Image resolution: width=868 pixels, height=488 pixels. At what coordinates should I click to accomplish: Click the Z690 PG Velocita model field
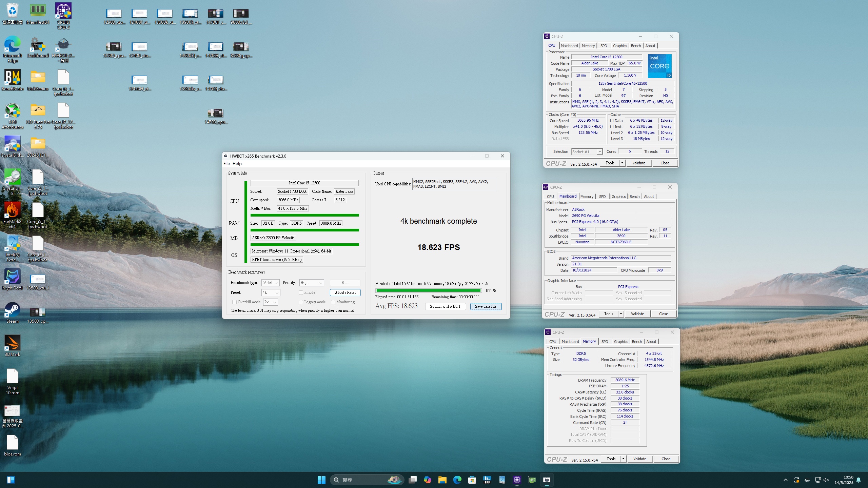click(x=603, y=216)
